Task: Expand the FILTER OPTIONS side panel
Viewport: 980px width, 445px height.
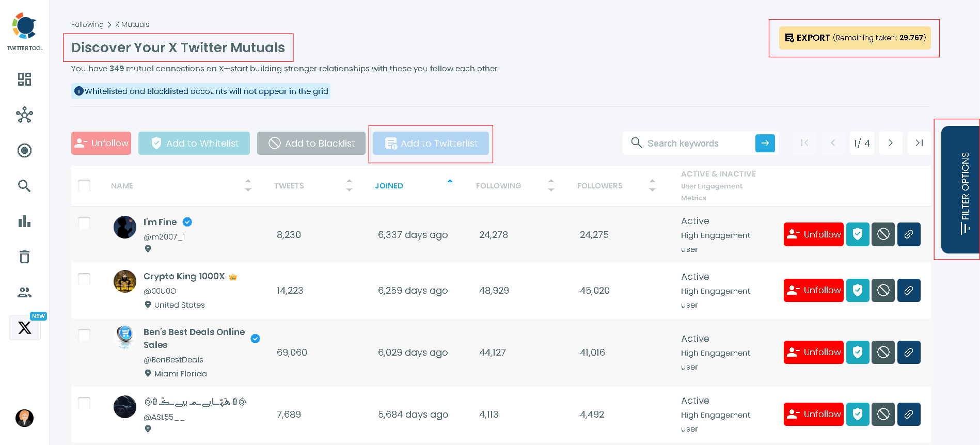Action: point(960,189)
